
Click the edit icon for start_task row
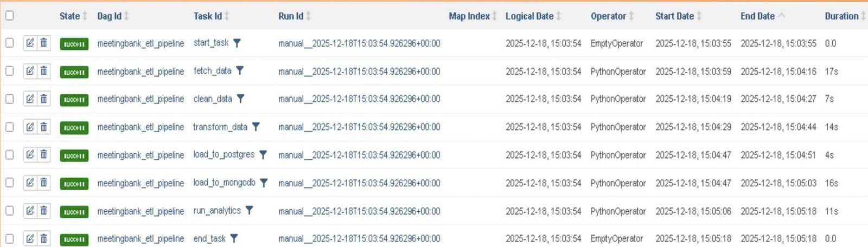[x=30, y=43]
